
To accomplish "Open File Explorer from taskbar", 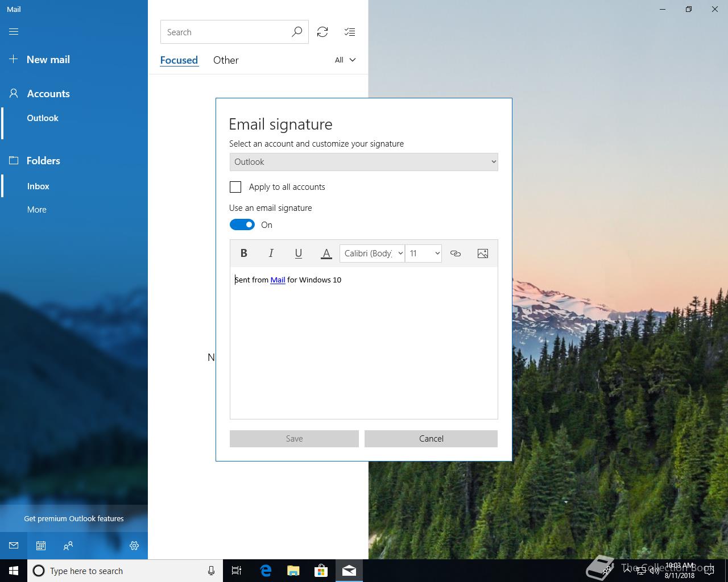I will point(293,571).
